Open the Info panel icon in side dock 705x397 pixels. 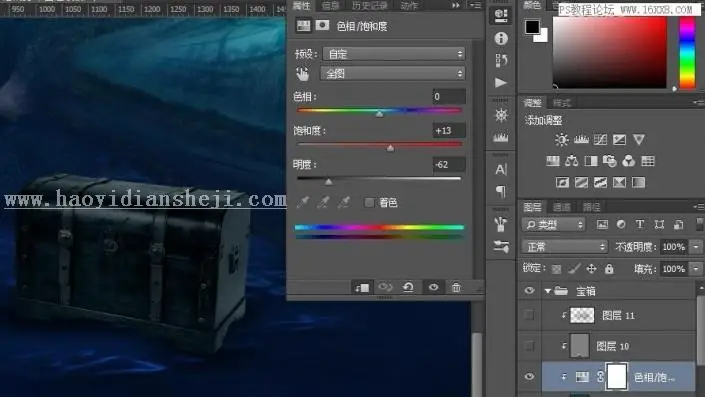click(501, 39)
